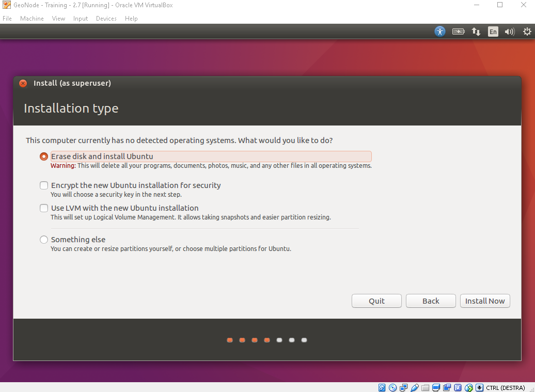
Task: Click the video capture icon in VirtualBox status bar
Action: (447, 387)
